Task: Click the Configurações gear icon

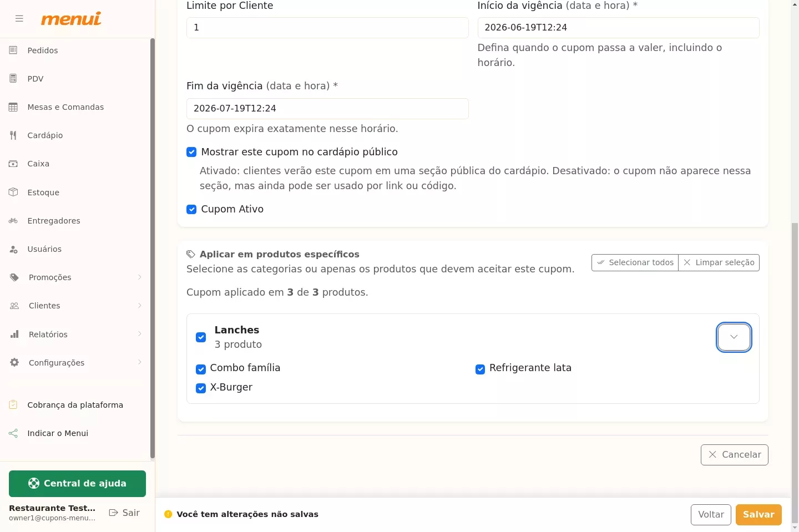Action: [x=14, y=363]
